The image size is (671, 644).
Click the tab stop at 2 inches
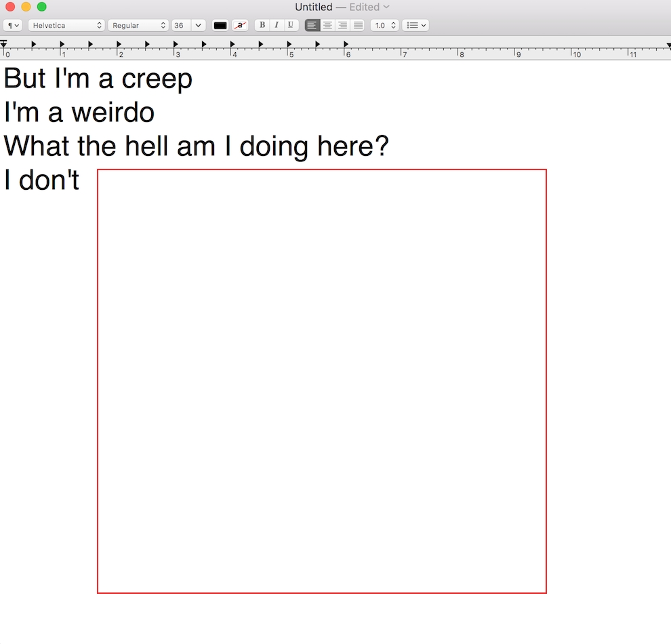point(119,44)
